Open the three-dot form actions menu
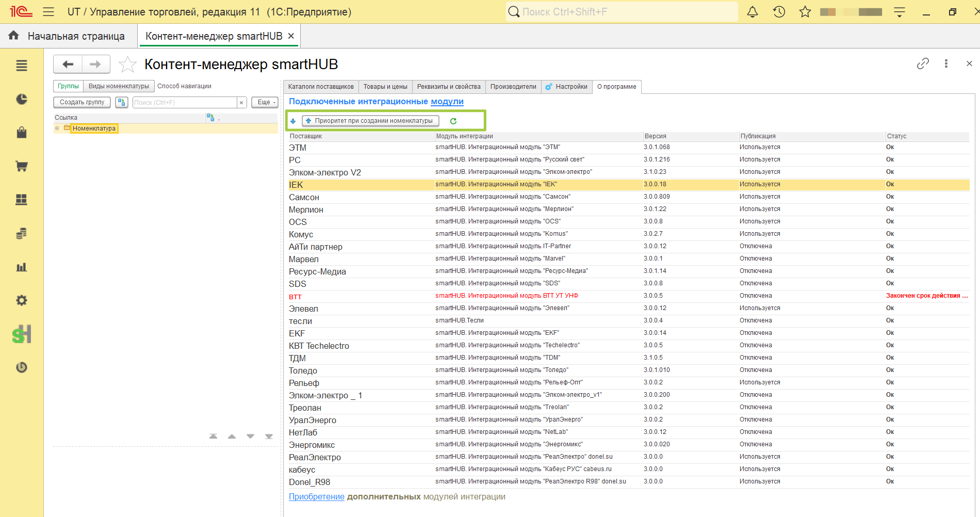 pyautogui.click(x=946, y=63)
